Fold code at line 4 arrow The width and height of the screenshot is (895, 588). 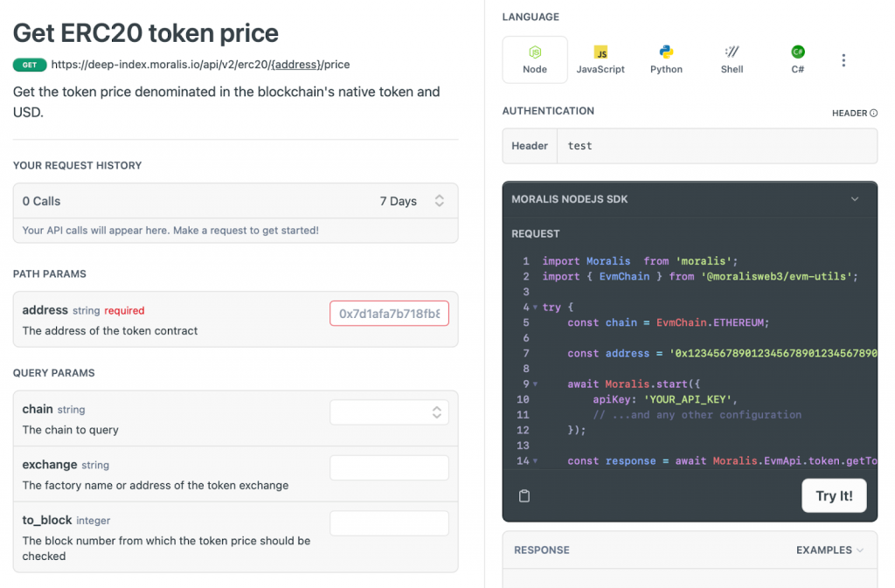(536, 308)
